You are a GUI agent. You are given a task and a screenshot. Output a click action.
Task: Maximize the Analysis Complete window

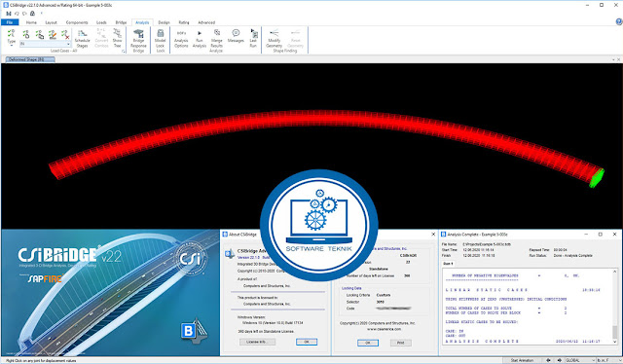(x=601, y=235)
